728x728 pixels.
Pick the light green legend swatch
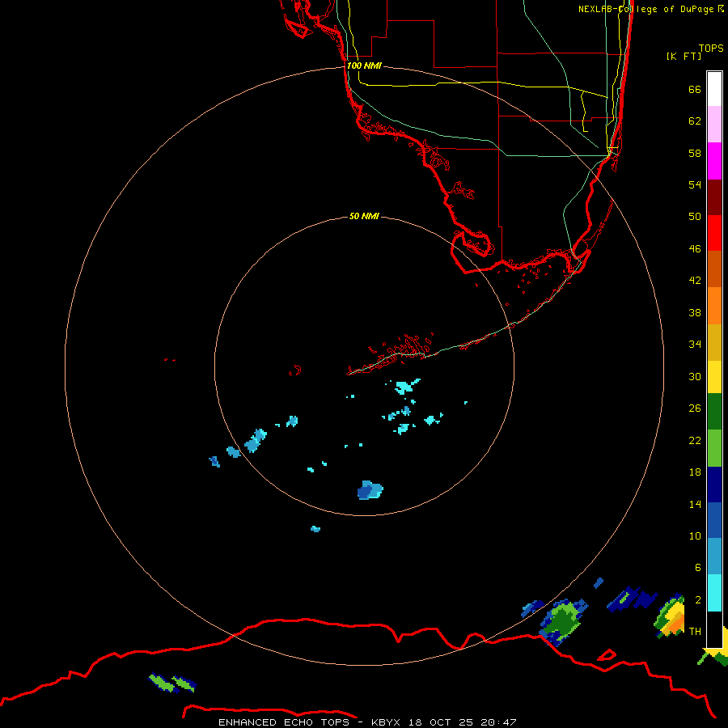click(714, 448)
